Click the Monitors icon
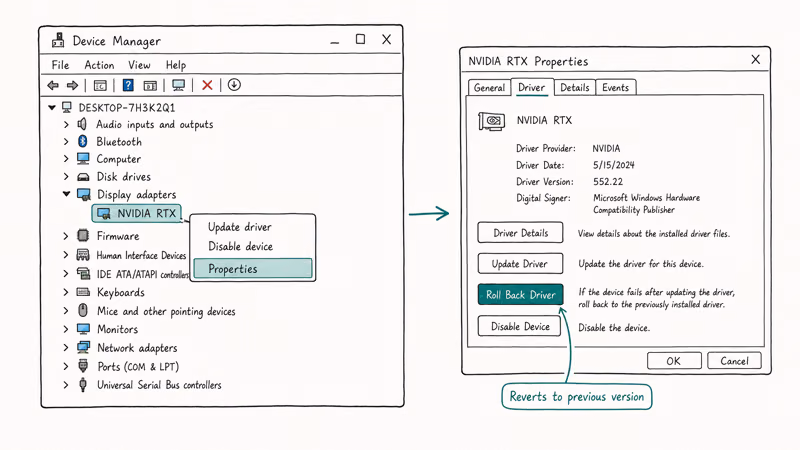Image resolution: width=800 pixels, height=450 pixels. tap(83, 329)
